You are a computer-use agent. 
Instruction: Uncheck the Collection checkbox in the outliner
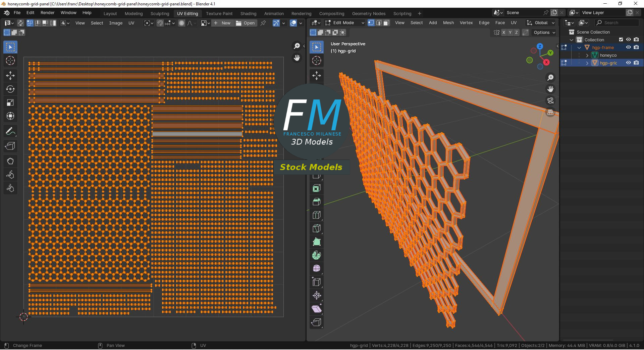pos(621,40)
